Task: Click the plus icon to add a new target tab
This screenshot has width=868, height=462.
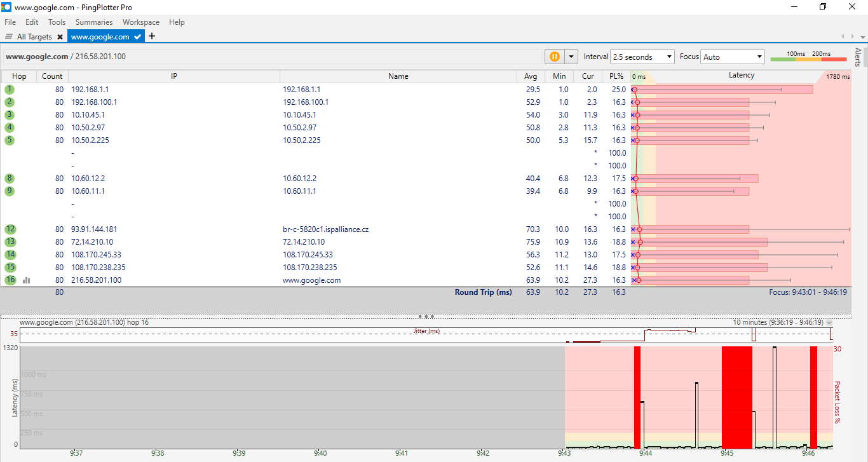Action: pos(152,36)
